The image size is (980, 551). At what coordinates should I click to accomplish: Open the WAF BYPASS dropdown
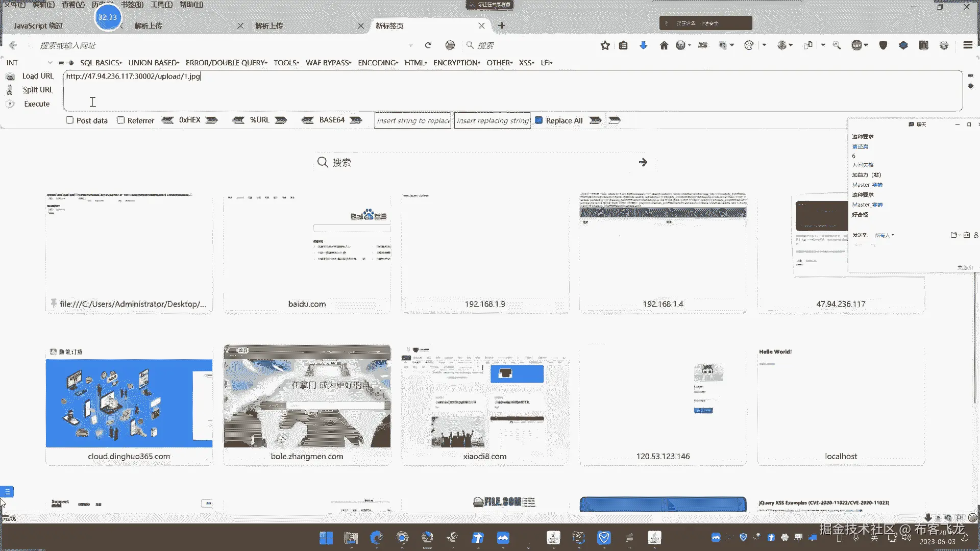(328, 63)
